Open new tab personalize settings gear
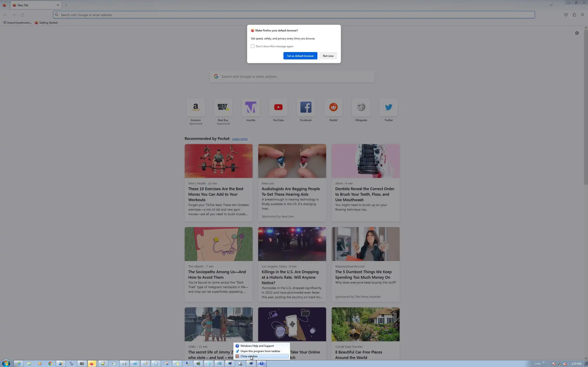Screen dimensions: 588x367 [577, 33]
